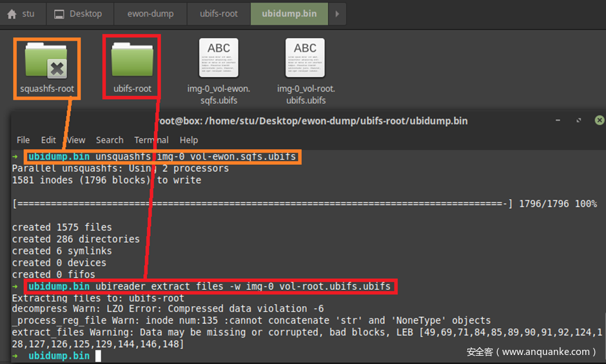Open the terminal Help menu
This screenshot has width=606, height=364.
coord(189,140)
